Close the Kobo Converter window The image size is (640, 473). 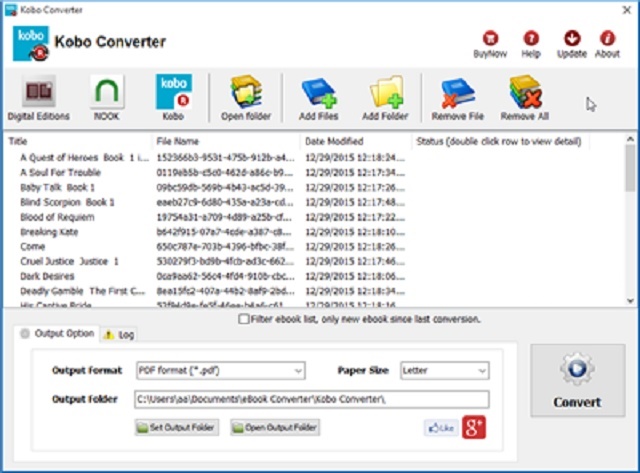[x=627, y=10]
